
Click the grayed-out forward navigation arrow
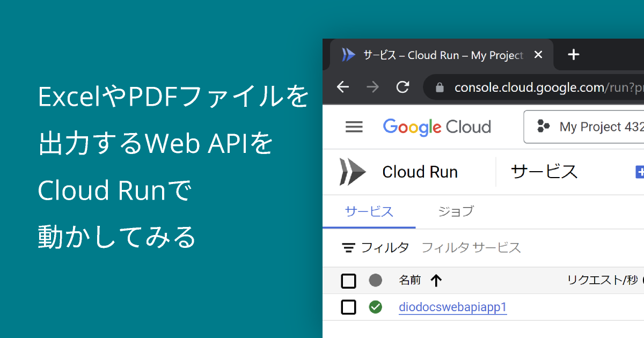coord(372,87)
